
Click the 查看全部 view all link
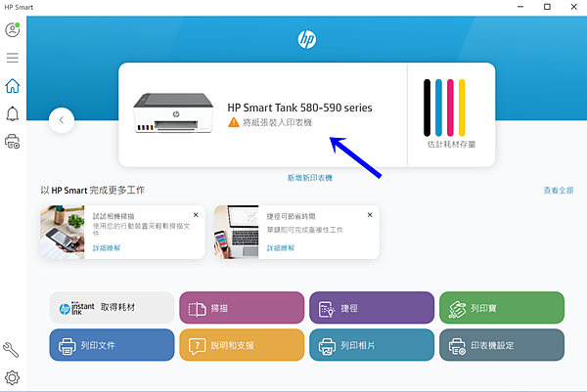pos(559,190)
